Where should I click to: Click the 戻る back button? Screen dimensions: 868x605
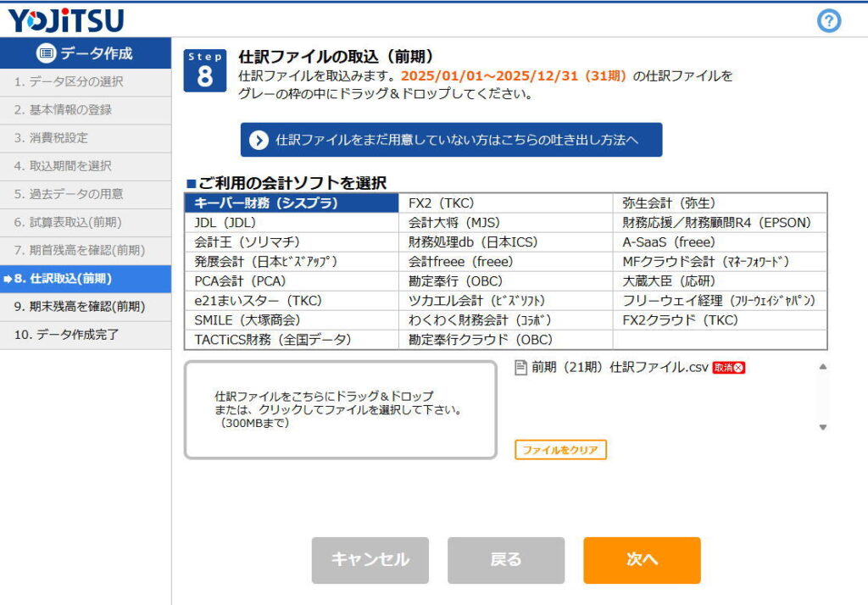click(x=505, y=560)
